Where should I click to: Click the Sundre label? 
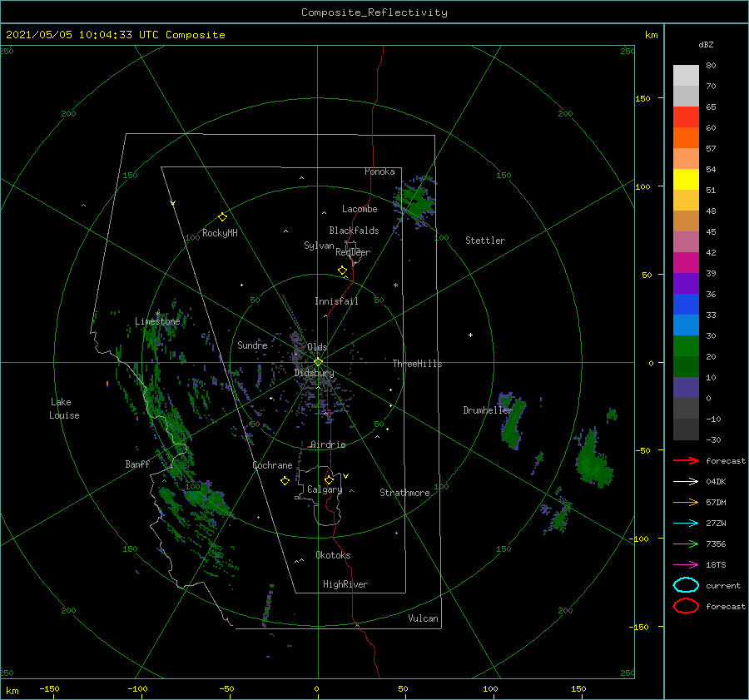pos(252,345)
